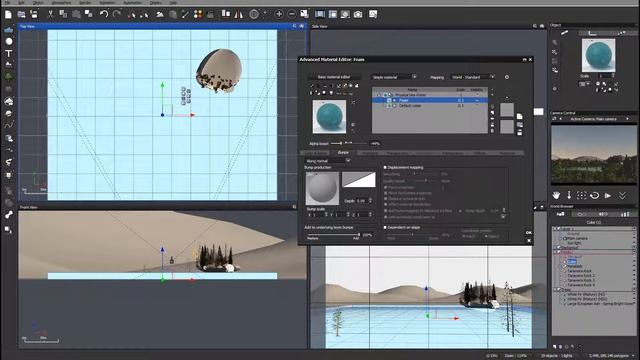Click the Save scene icon

34,14
